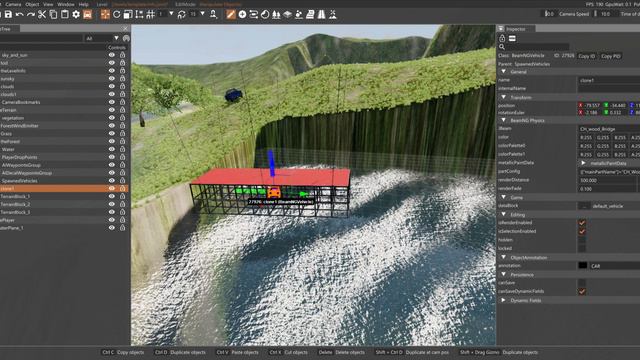This screenshot has width=640, height=360.
Task: Hide the SpawnedVehicles group
Action: (112, 181)
